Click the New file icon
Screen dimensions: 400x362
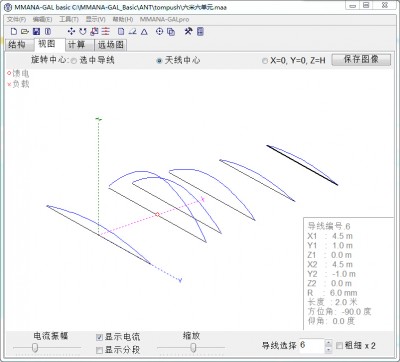pos(14,32)
